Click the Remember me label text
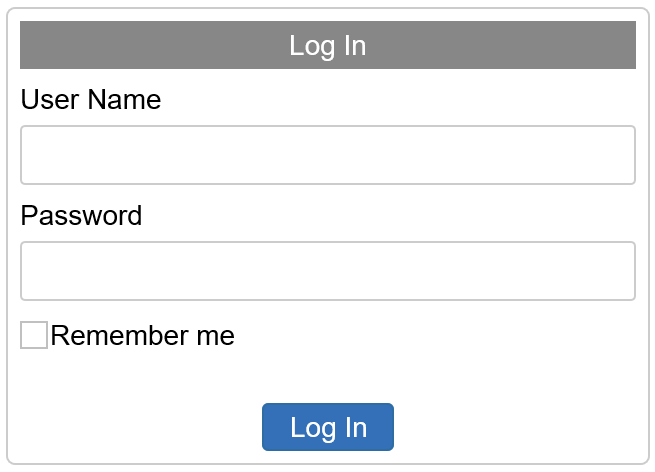The width and height of the screenshot is (655, 472). point(142,336)
